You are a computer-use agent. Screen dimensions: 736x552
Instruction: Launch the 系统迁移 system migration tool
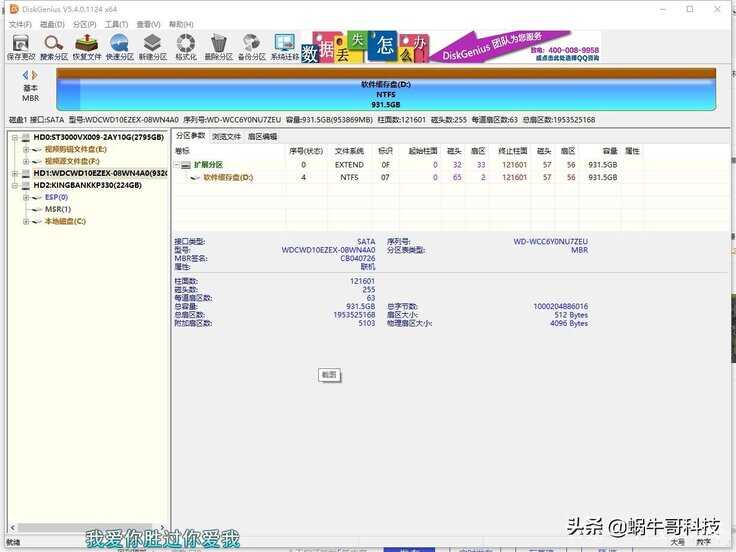285,47
